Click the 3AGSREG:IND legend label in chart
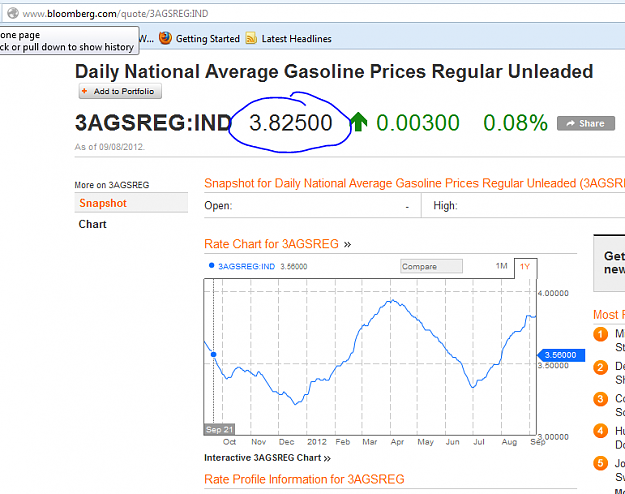 click(246, 266)
